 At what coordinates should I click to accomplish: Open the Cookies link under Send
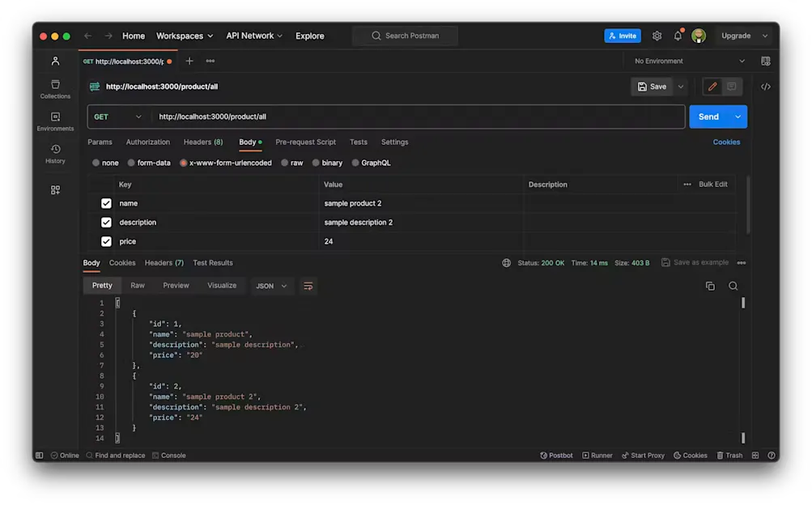pos(726,142)
